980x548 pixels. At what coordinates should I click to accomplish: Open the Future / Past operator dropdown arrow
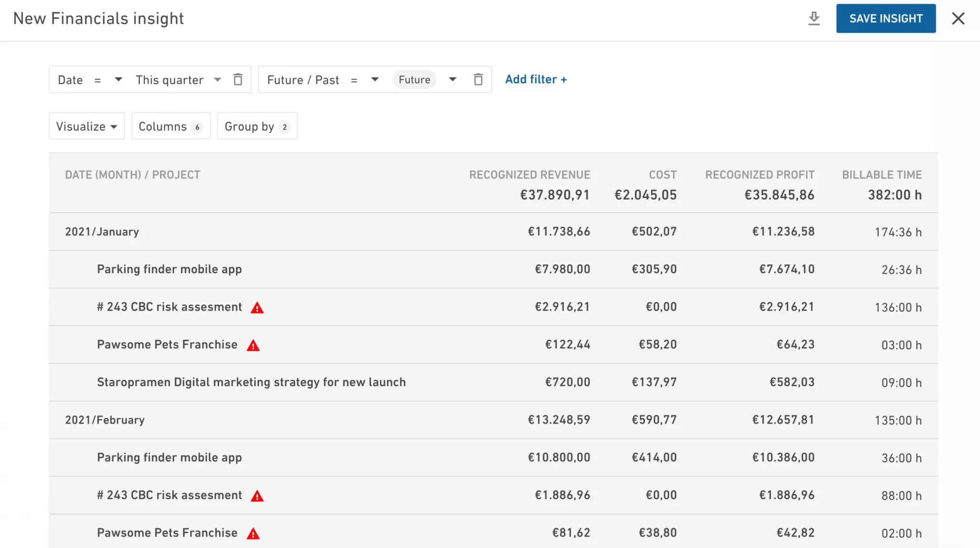pos(375,79)
